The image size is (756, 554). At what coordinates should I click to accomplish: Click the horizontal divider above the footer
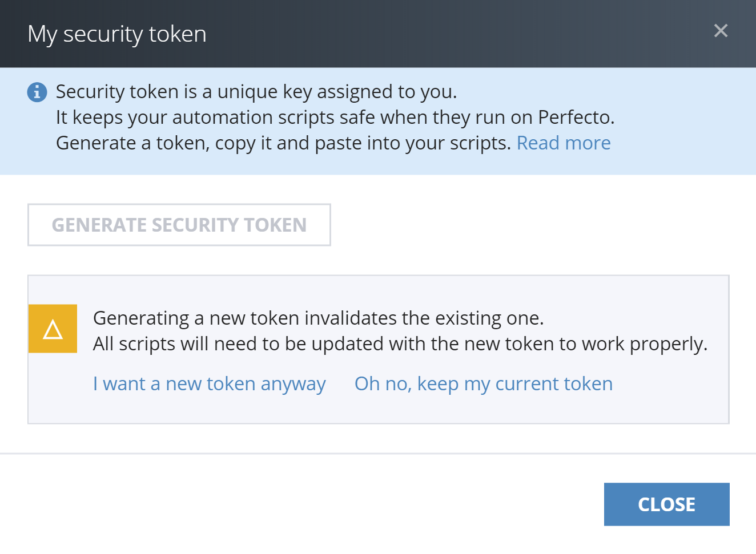(377, 454)
